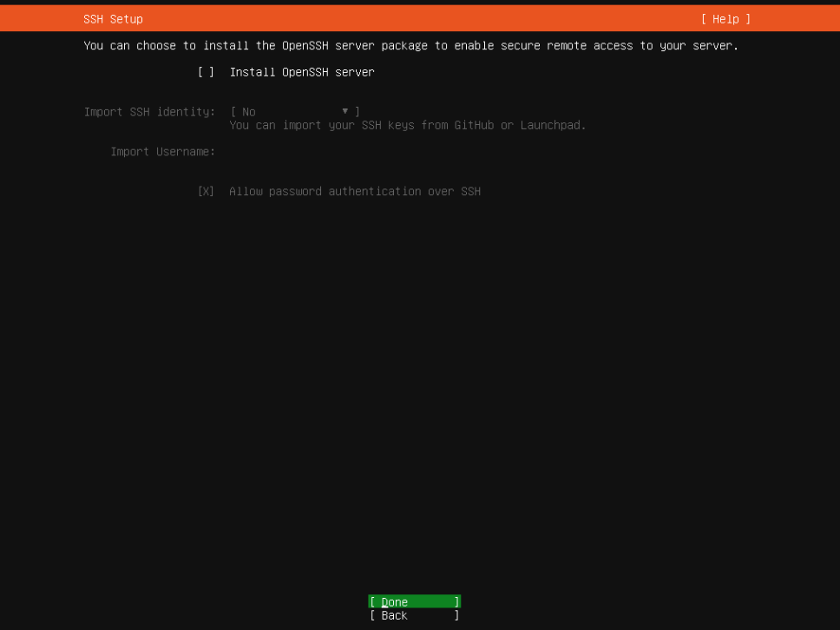Click the "Import SSH identity:" field label
Viewport: 840px width, 630px height.
(x=149, y=112)
